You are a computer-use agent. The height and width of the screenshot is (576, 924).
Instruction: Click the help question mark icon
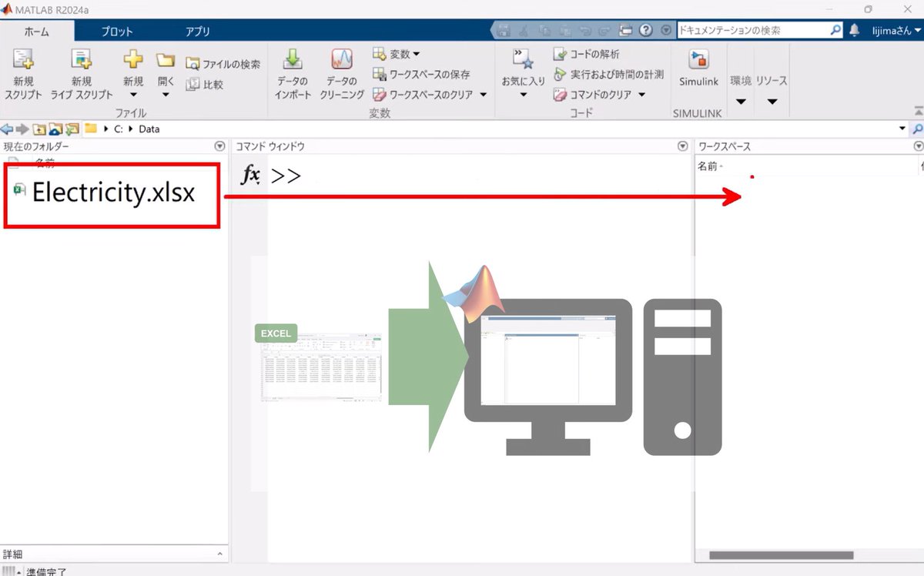tap(646, 31)
